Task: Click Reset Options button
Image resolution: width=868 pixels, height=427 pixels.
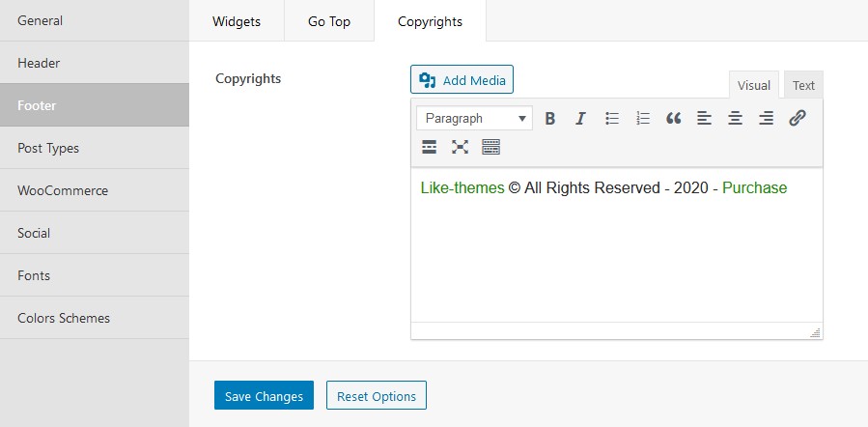Action: click(x=377, y=395)
